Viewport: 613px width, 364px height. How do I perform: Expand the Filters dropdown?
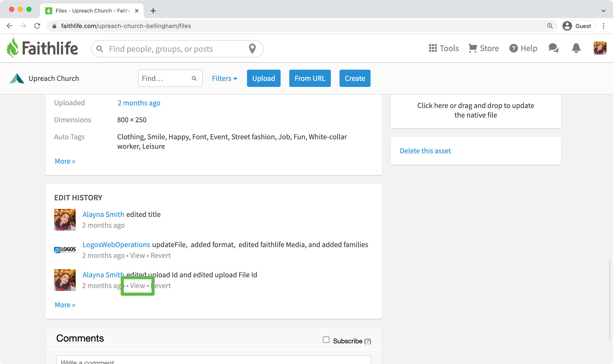pos(225,78)
